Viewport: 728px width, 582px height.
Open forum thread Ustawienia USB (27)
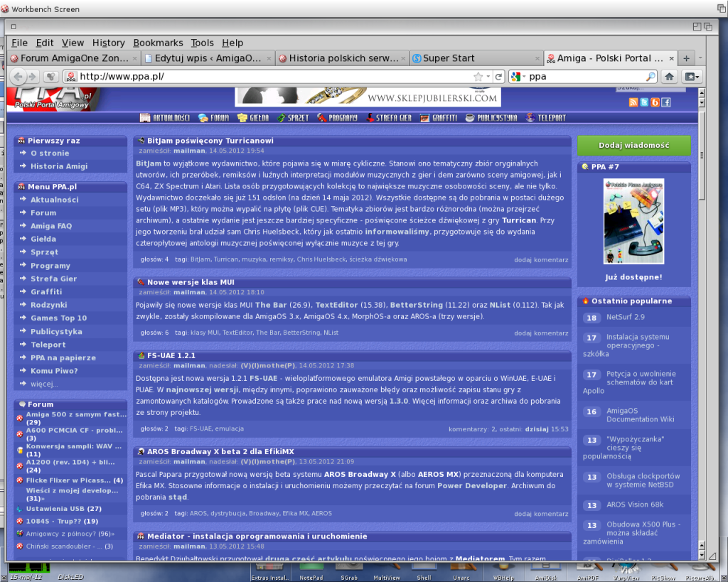coord(63,509)
